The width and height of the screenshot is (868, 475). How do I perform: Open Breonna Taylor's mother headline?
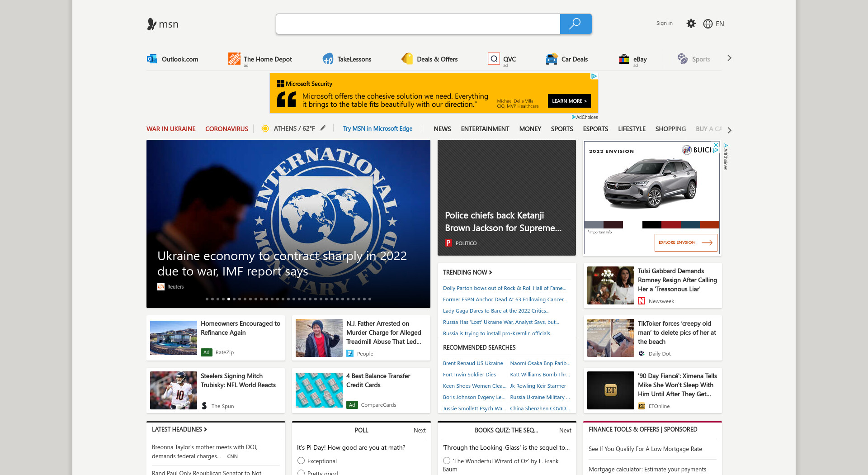point(205,451)
